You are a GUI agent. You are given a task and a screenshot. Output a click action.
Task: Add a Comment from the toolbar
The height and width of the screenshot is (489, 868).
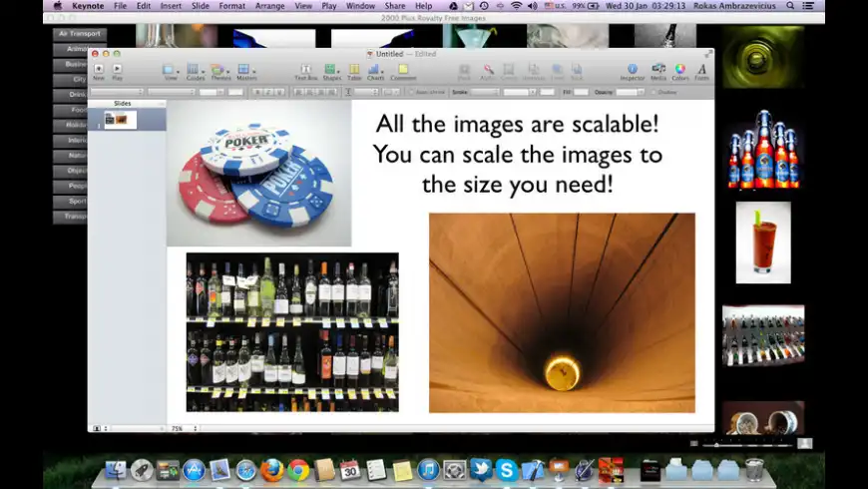[x=403, y=72]
